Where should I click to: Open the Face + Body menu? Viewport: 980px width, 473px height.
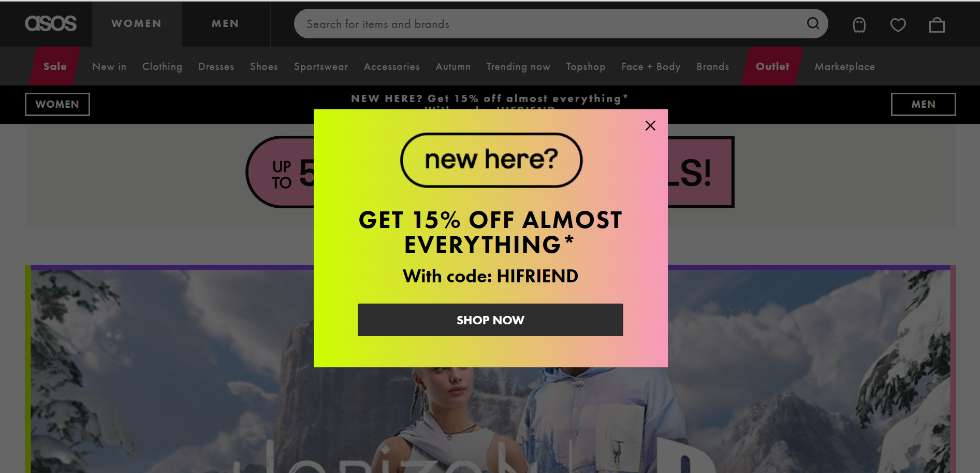(x=651, y=66)
